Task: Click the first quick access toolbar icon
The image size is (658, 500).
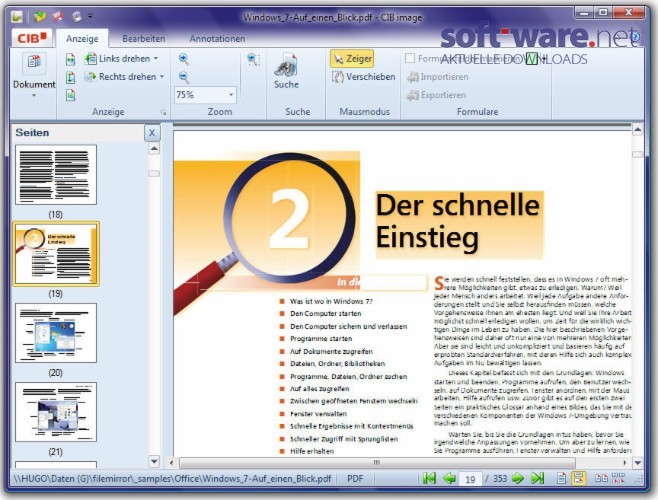Action: click(x=17, y=16)
